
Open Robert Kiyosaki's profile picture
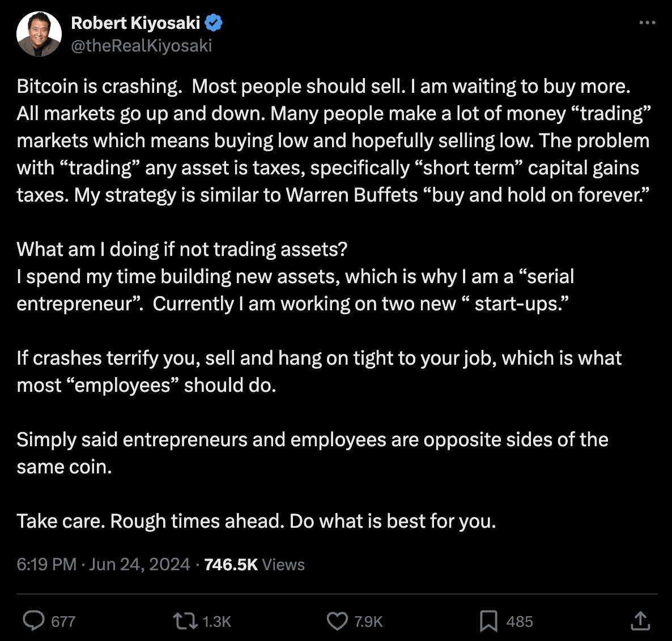click(39, 33)
